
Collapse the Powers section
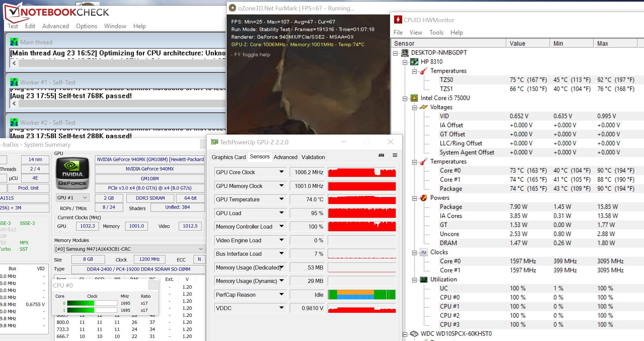click(x=414, y=198)
